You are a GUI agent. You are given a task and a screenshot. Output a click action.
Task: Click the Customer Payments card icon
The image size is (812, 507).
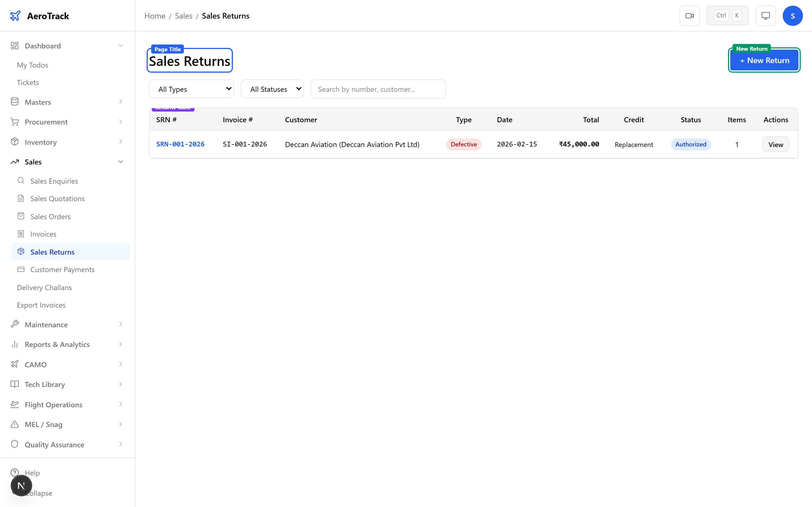(x=21, y=269)
